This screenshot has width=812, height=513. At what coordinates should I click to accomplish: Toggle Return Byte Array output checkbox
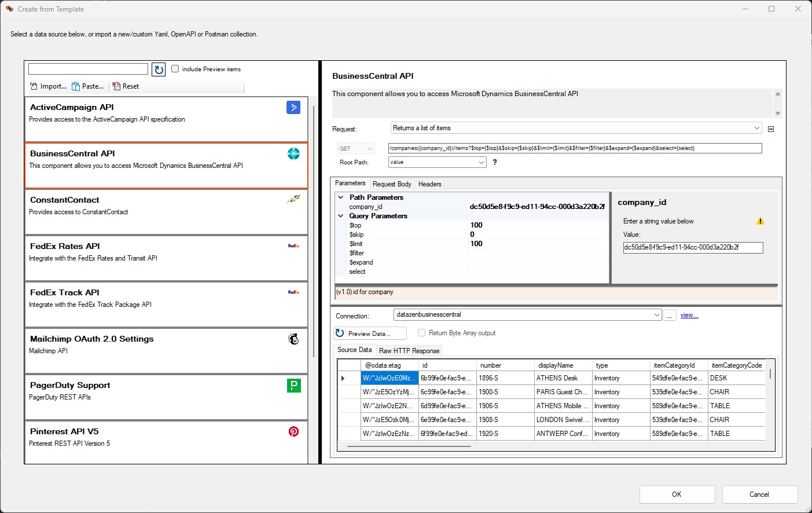tap(421, 333)
